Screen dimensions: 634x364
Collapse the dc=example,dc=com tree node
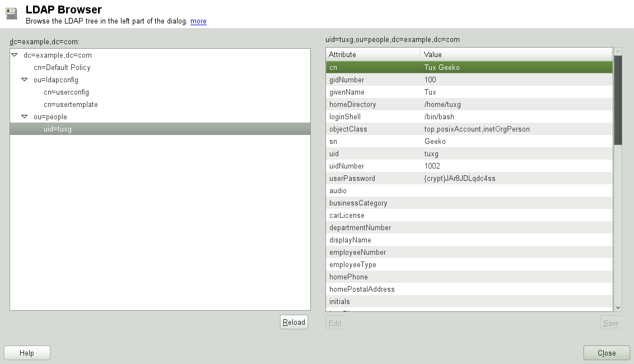point(15,55)
